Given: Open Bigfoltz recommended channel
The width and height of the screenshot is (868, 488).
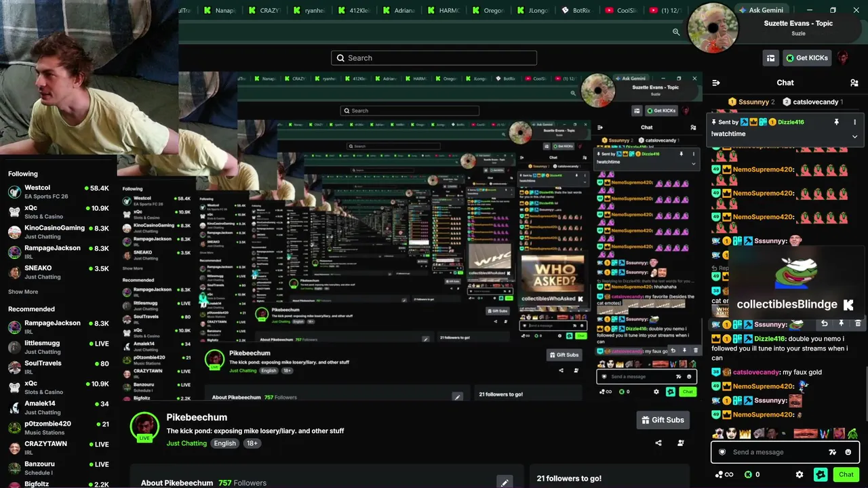Looking at the screenshot, I should click(58, 484).
